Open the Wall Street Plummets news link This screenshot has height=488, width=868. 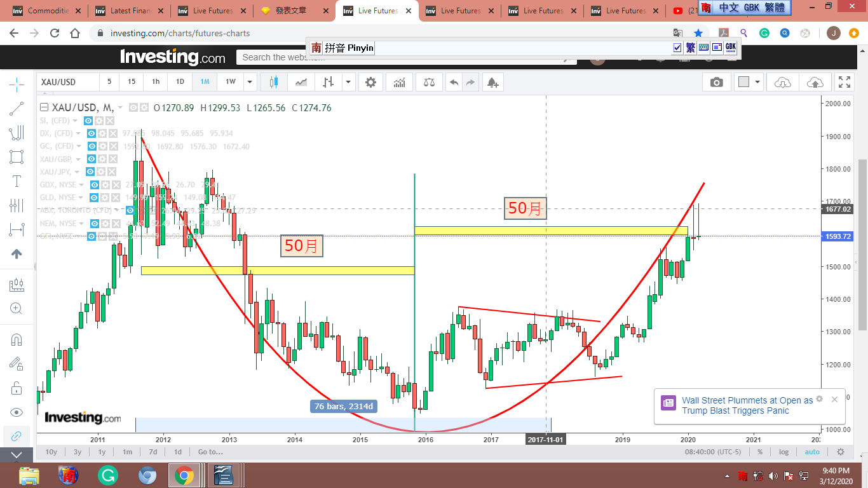pos(747,405)
